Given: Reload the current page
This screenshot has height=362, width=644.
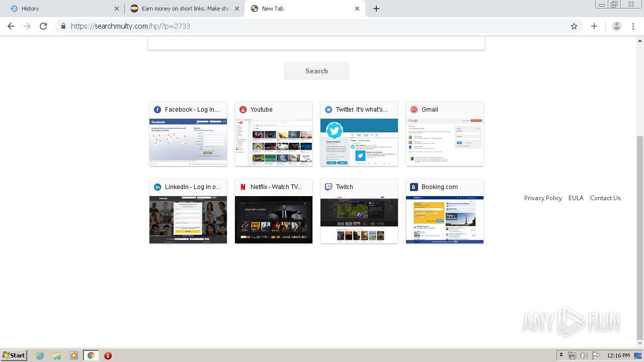Looking at the screenshot, I should (x=43, y=26).
